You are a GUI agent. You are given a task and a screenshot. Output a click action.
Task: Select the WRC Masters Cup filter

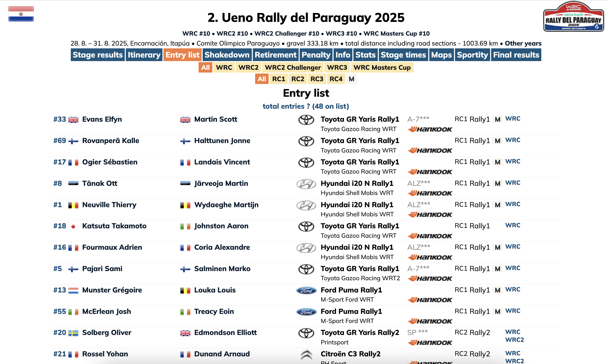[382, 67]
